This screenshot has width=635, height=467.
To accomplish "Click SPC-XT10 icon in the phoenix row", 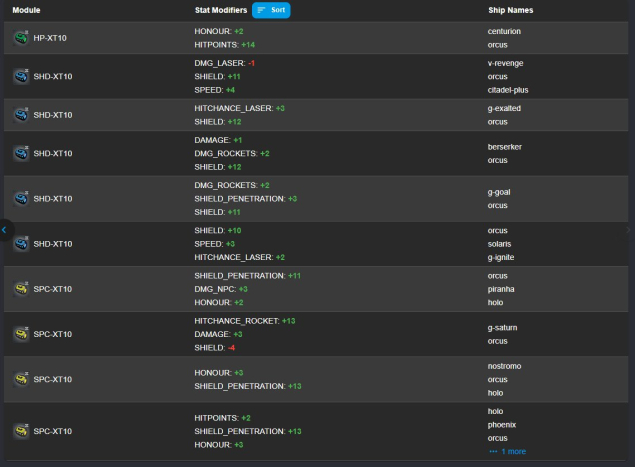I will click(21, 430).
